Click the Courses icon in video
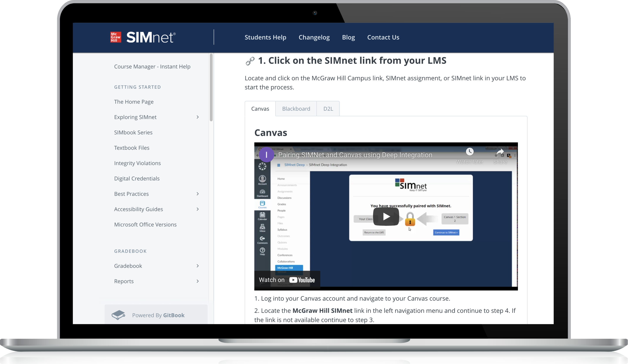The image size is (628, 364). coord(262,205)
